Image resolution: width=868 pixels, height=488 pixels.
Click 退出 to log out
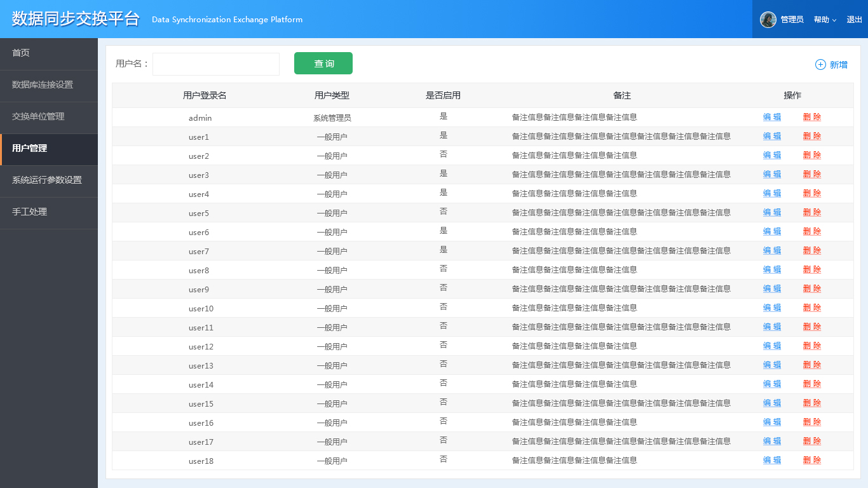click(855, 20)
